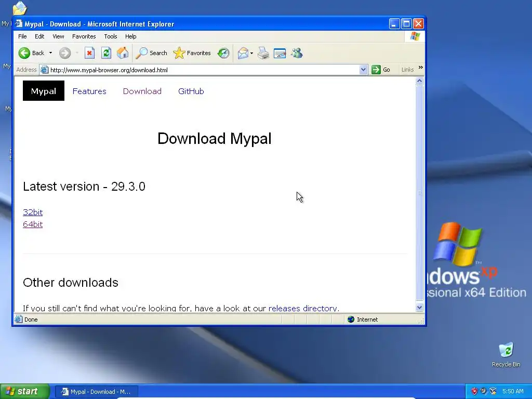Open the Edit page toolbar icon
532x399 pixels.
[x=280, y=53]
